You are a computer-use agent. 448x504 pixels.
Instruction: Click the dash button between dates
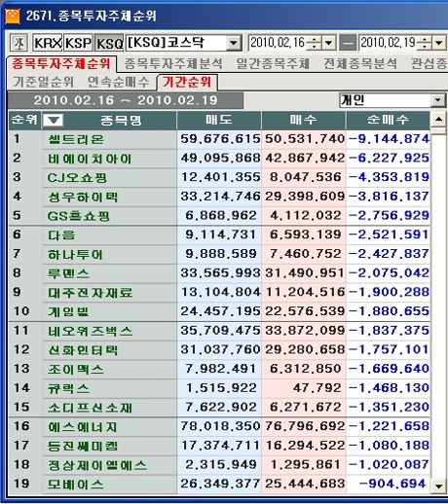[x=348, y=43]
